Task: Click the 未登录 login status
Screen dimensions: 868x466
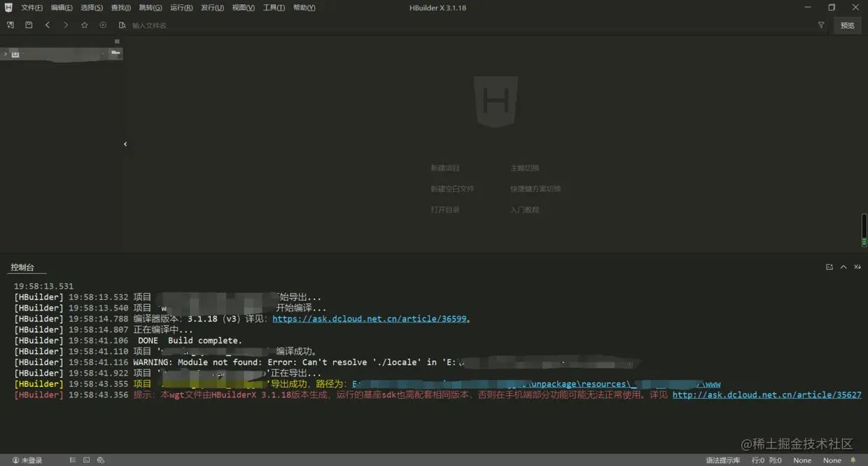Action: pyautogui.click(x=27, y=460)
